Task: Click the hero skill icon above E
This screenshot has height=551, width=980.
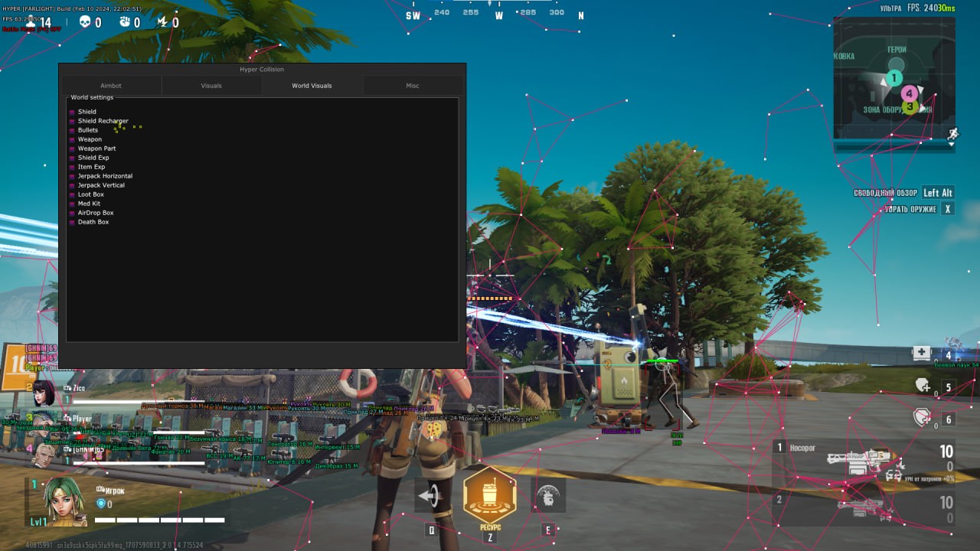Action: pos(547,496)
